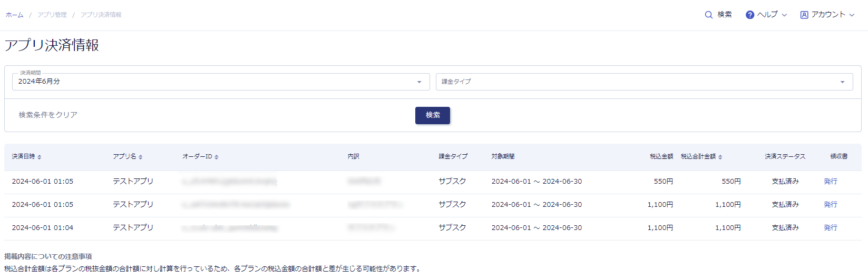The image size is (868, 280).
Task: Click the account person icon
Action: click(x=804, y=15)
